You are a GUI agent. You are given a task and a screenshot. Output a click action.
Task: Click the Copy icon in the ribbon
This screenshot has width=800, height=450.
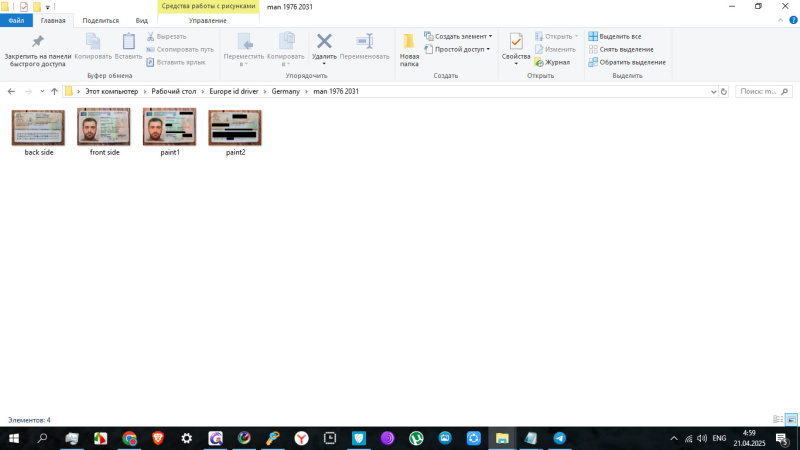point(93,41)
